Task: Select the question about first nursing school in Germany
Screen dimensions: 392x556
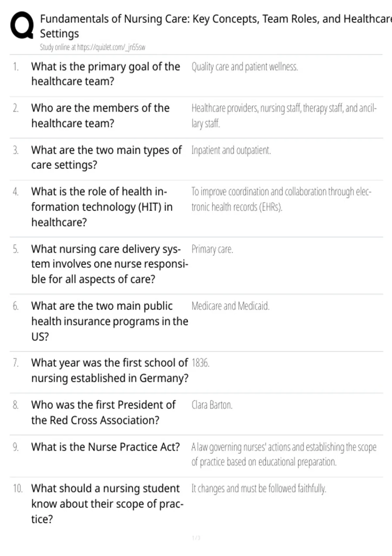Action: click(110, 371)
